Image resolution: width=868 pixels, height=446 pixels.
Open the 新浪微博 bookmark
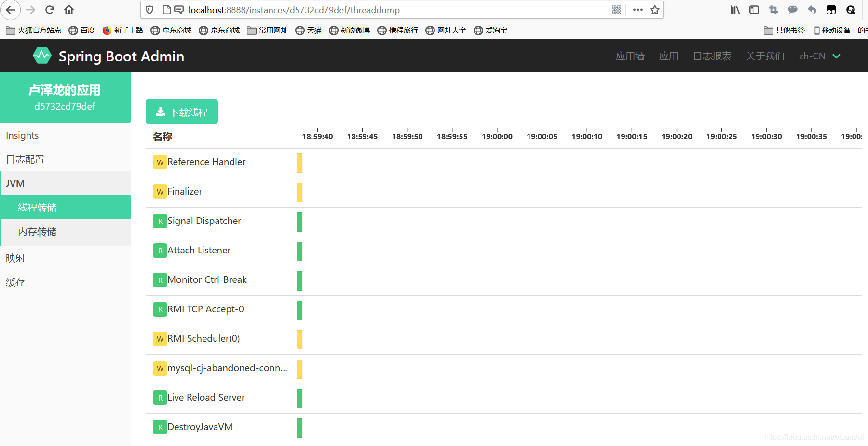[350, 30]
